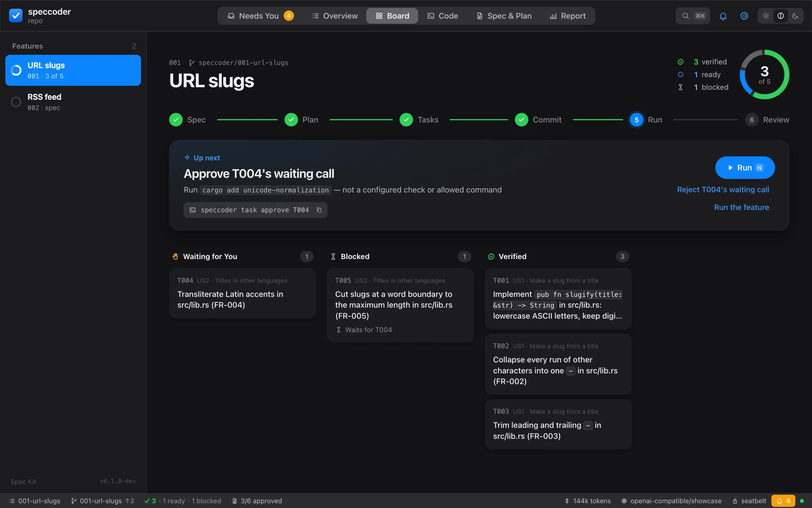
Task: Click step 6 Review marker
Action: (x=751, y=120)
